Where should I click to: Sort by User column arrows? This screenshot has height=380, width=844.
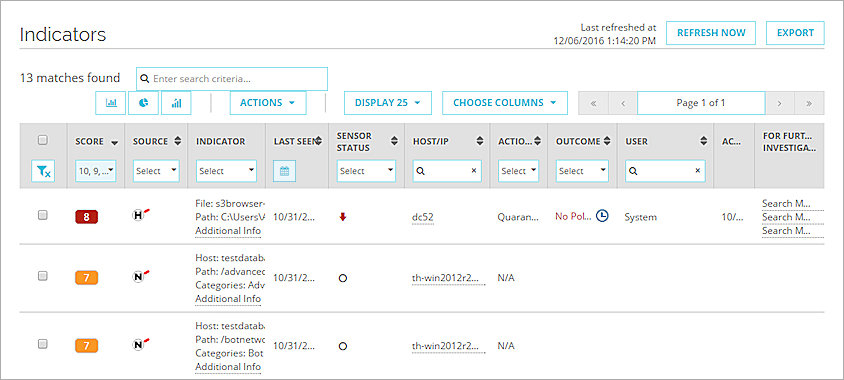(x=703, y=142)
